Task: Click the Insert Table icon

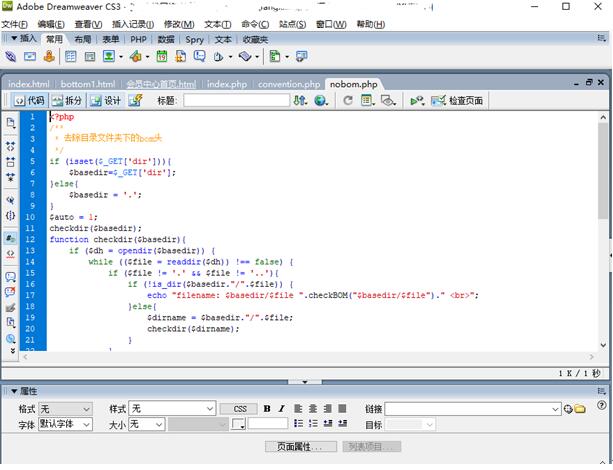Action: pyautogui.click(x=70, y=57)
